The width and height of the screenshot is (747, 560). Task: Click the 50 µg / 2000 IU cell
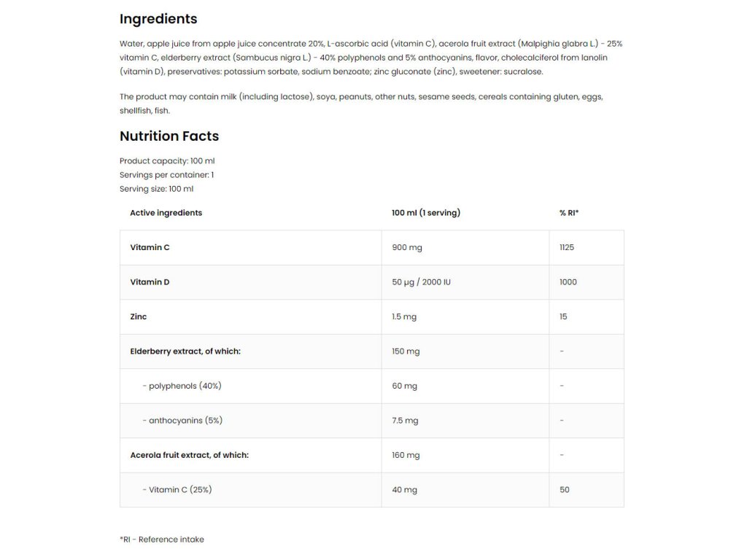421,282
